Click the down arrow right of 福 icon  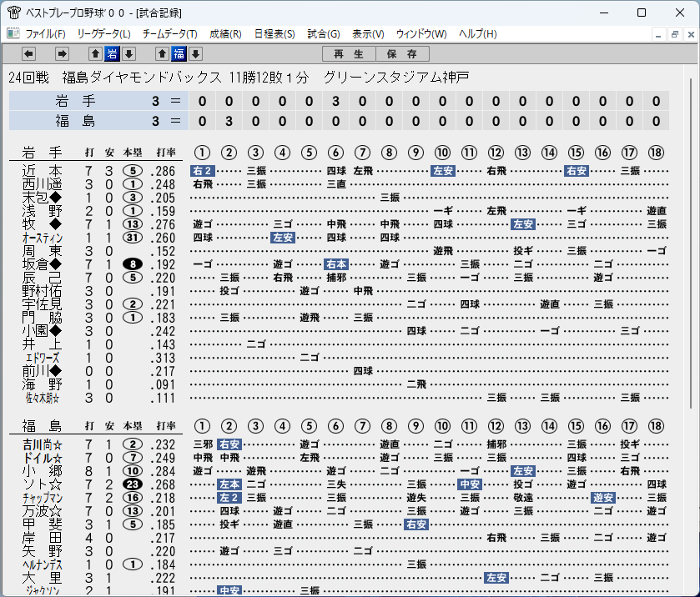pyautogui.click(x=195, y=54)
